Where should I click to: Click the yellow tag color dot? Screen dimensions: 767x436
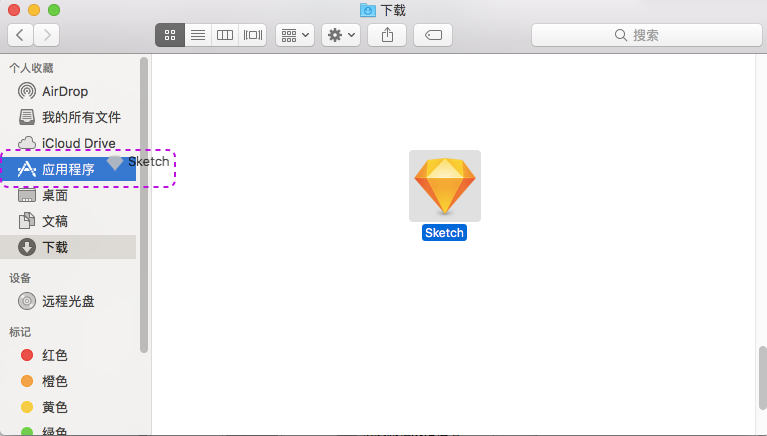click(27, 407)
